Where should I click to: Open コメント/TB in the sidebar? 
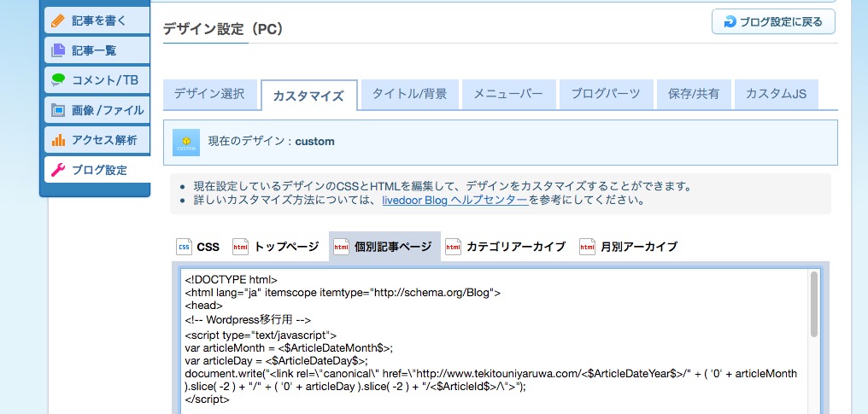click(x=97, y=80)
